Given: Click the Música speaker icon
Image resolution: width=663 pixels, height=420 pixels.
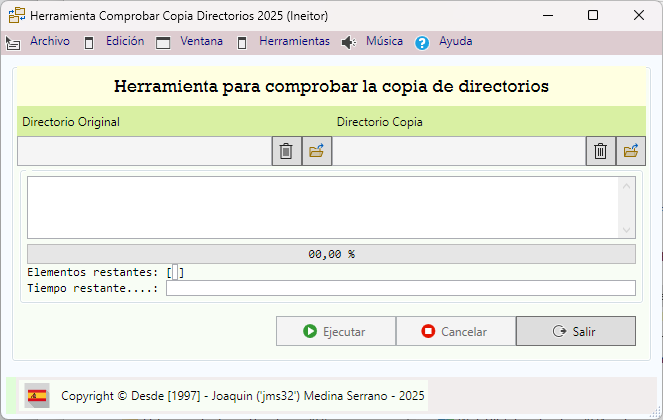Looking at the screenshot, I should coord(349,42).
